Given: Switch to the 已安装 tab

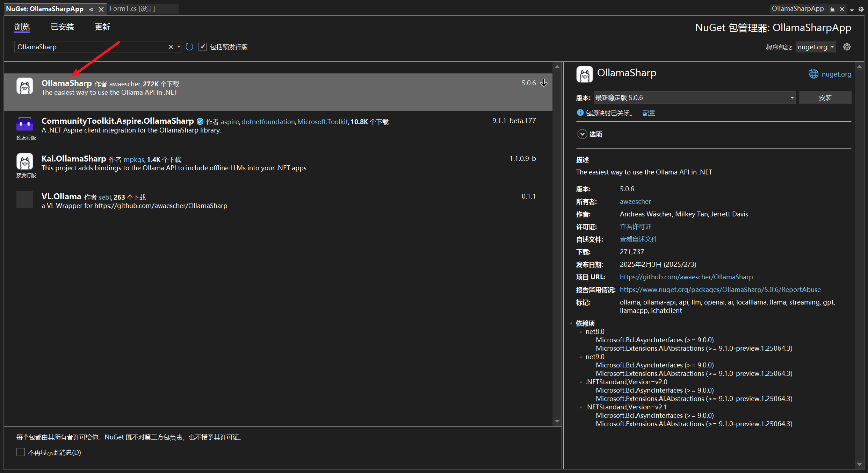Looking at the screenshot, I should click(x=62, y=27).
